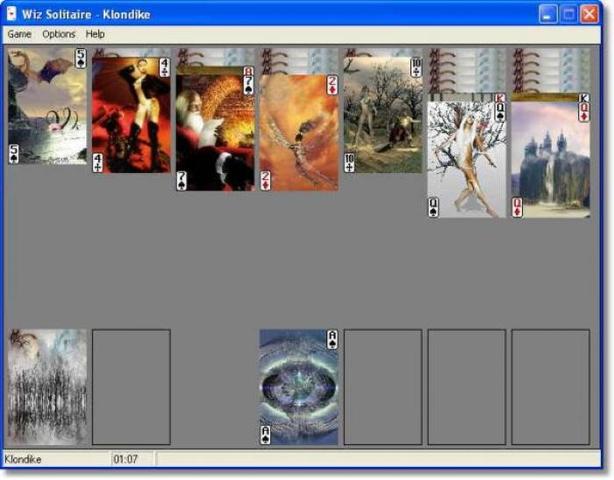Select the 8 card behind the 7 of spades
The width and height of the screenshot is (614, 480).
[x=215, y=71]
